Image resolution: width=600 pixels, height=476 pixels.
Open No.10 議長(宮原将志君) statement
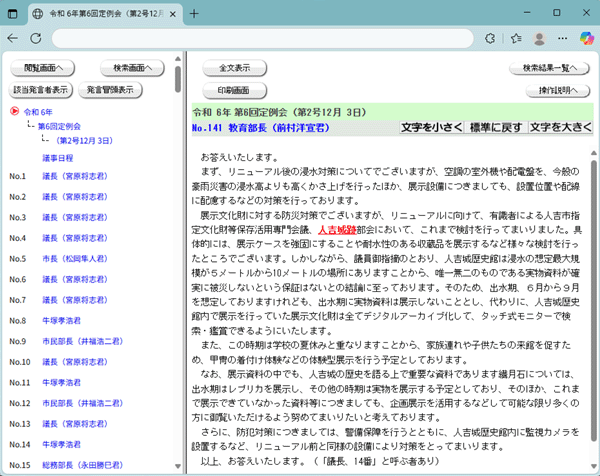tap(75, 362)
